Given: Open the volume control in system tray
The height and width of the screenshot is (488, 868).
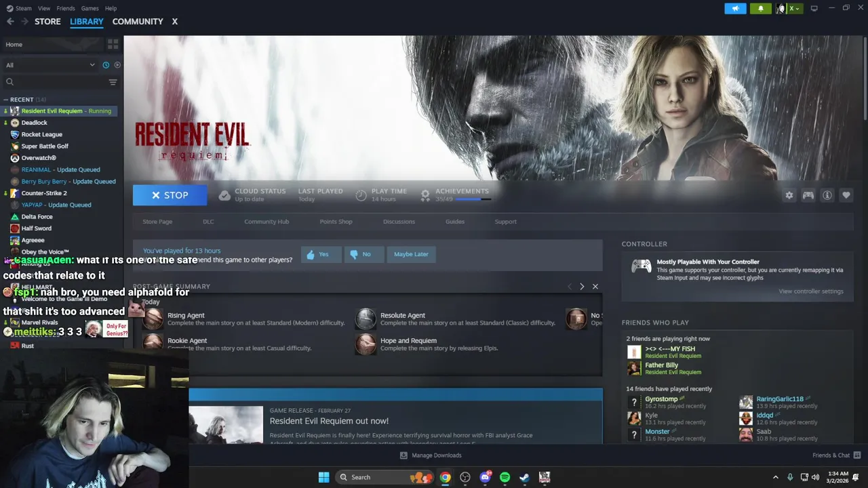Looking at the screenshot, I should tap(816, 477).
